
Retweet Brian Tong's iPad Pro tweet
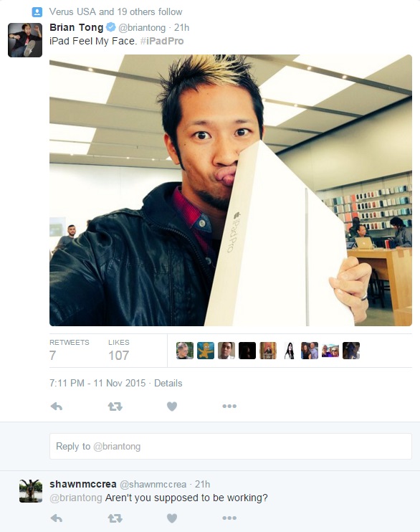pyautogui.click(x=115, y=406)
